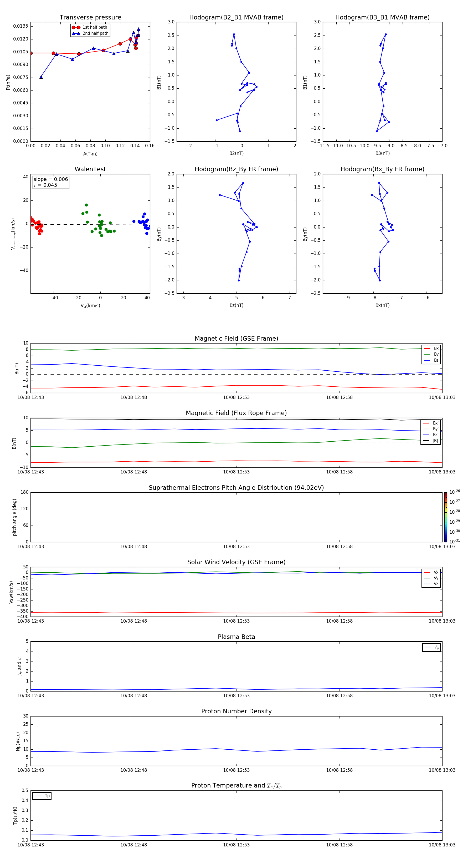Click the "r = 0.045" annotation
Viewport: 473px width, 868px height.
(x=45, y=185)
